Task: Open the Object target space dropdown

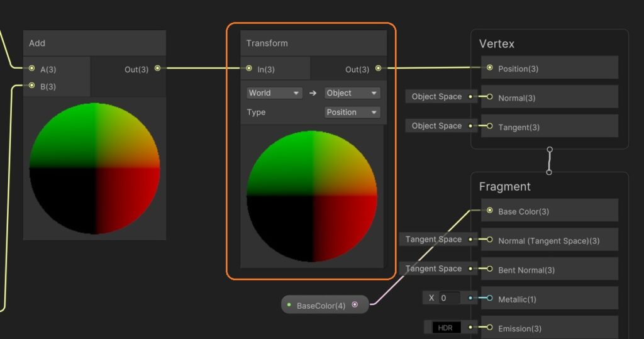Action: (x=352, y=93)
